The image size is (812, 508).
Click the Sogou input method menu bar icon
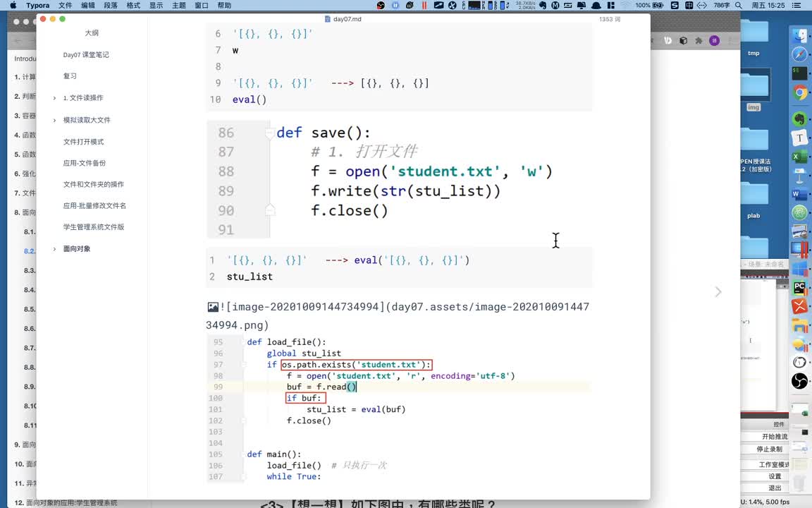click(675, 5)
